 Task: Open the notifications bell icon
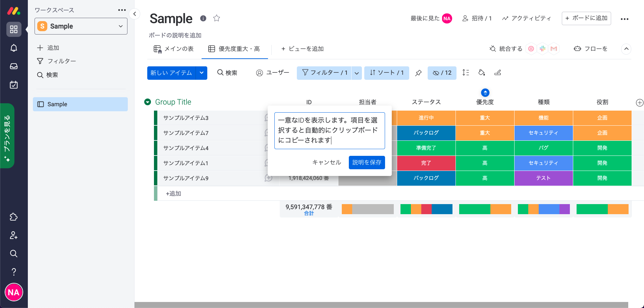14,48
